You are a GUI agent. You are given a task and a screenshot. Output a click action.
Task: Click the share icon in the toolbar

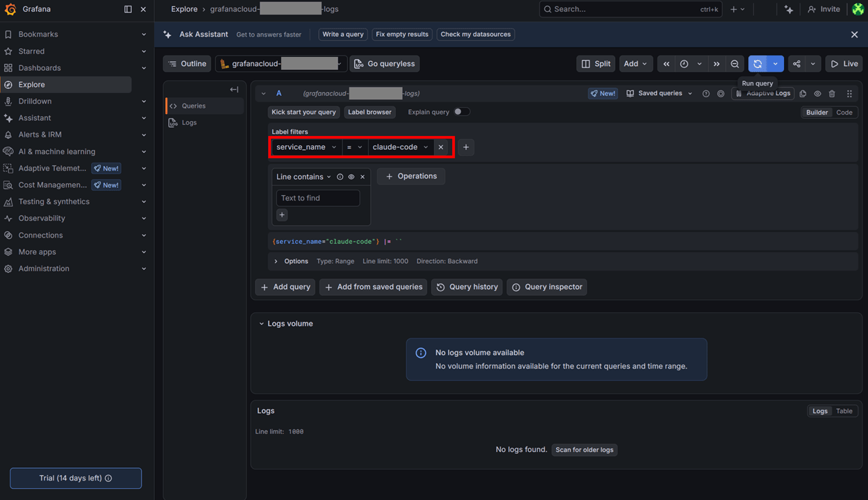[x=796, y=64]
